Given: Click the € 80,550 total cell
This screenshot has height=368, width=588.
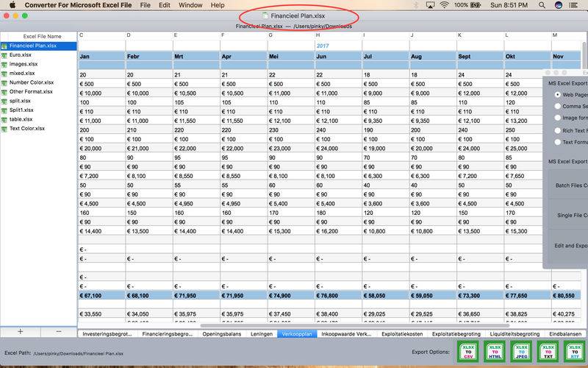Looking at the screenshot, I should (566, 296).
